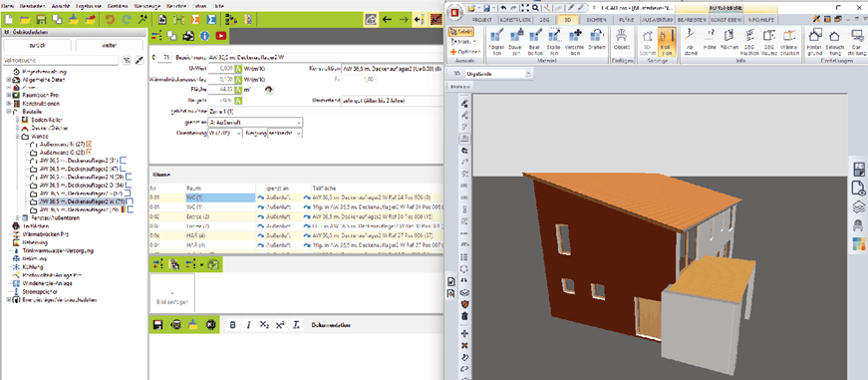
Task: Open Beleuchtung settings in the ribbon
Action: (835, 43)
